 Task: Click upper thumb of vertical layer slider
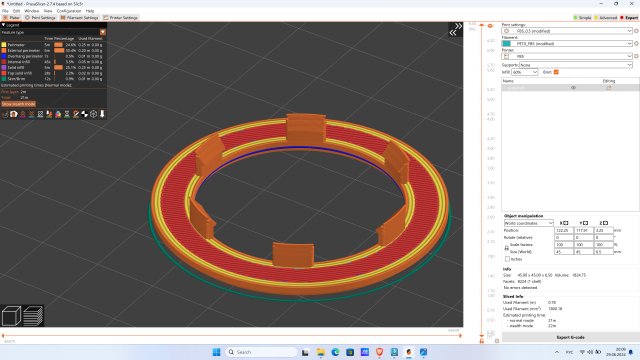pos(482,25)
